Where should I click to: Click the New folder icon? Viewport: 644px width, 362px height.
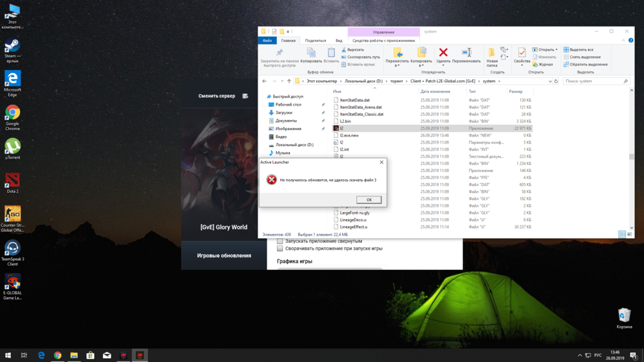(492, 53)
